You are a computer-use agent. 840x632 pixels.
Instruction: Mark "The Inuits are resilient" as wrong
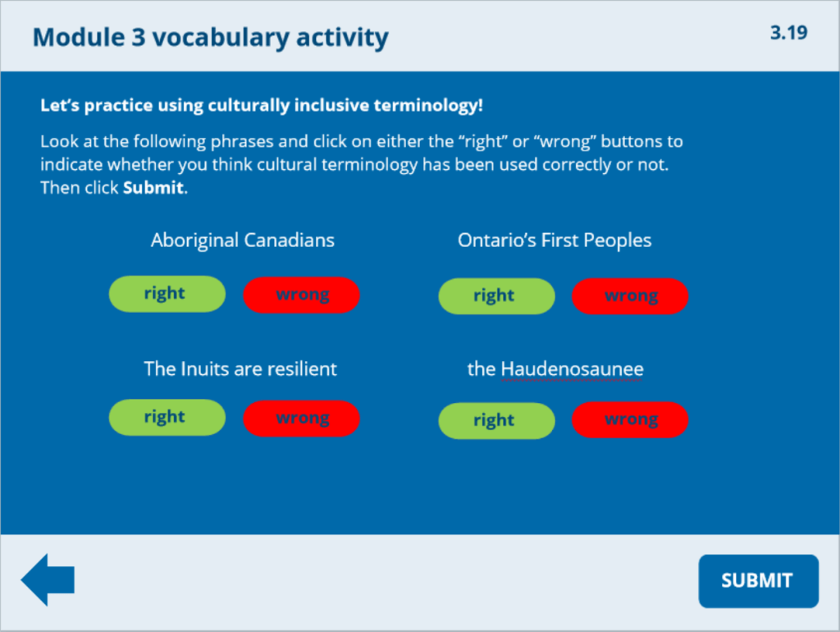pyautogui.click(x=301, y=418)
